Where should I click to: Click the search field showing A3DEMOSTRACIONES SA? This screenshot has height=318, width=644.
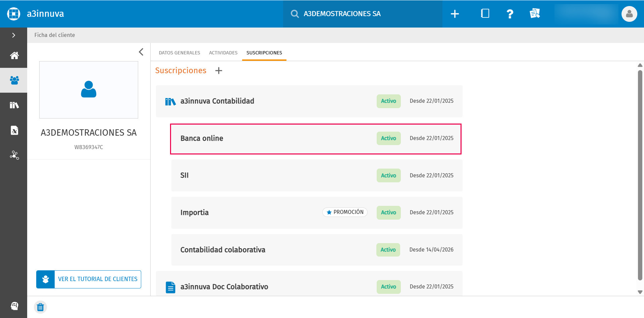[363, 14]
